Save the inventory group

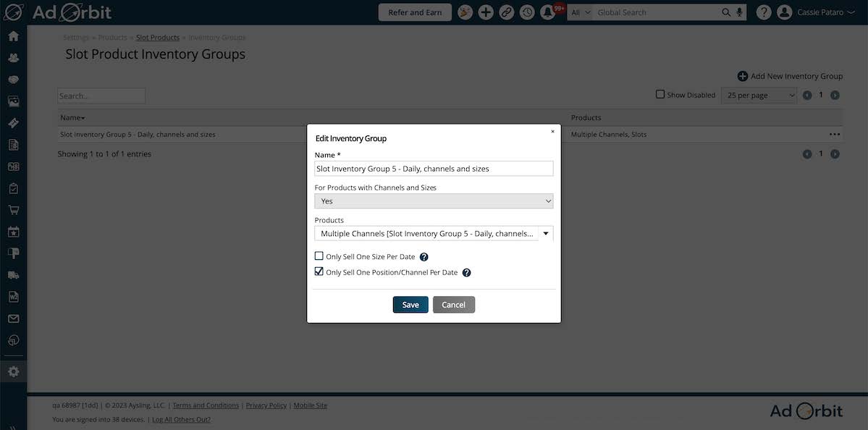(410, 305)
